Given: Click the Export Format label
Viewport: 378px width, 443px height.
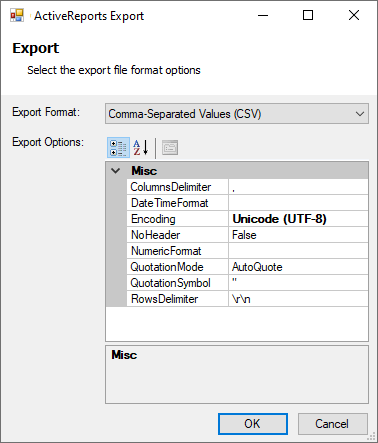Looking at the screenshot, I should (x=46, y=112).
